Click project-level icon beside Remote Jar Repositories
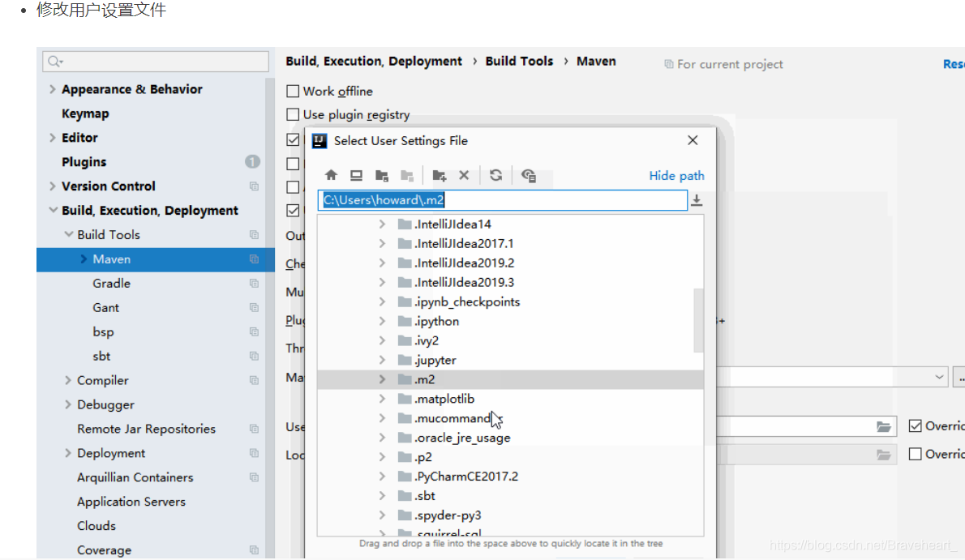965x560 pixels. [254, 429]
